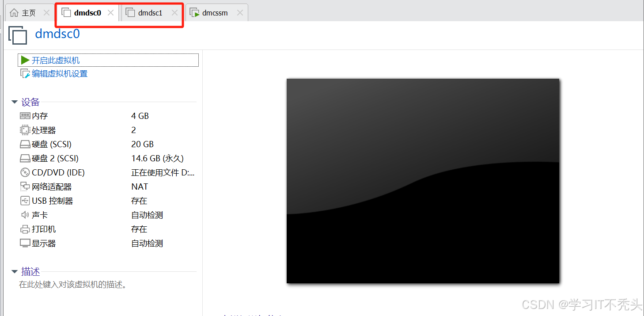Screen dimensions: 644x316
Task: Click the black VM screen preview thumbnail
Action: (x=423, y=181)
